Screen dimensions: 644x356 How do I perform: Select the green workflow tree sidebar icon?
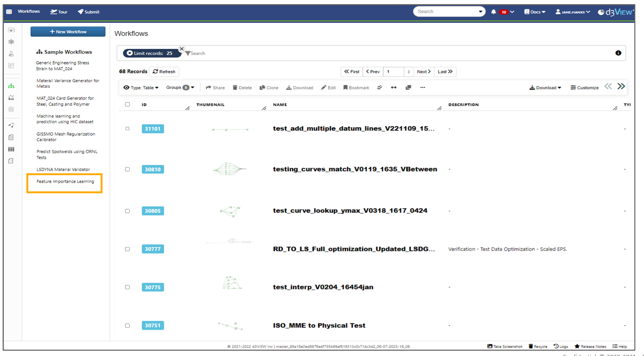pos(11,86)
